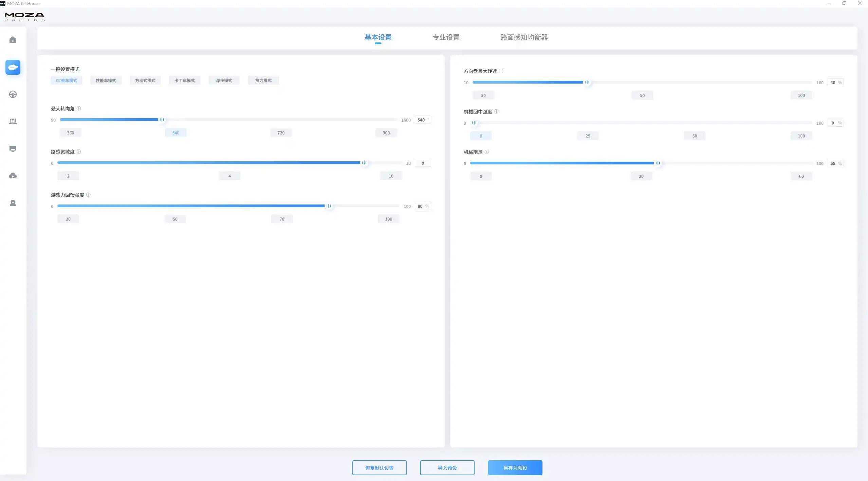Set max steering angle to 900 preset

386,133
